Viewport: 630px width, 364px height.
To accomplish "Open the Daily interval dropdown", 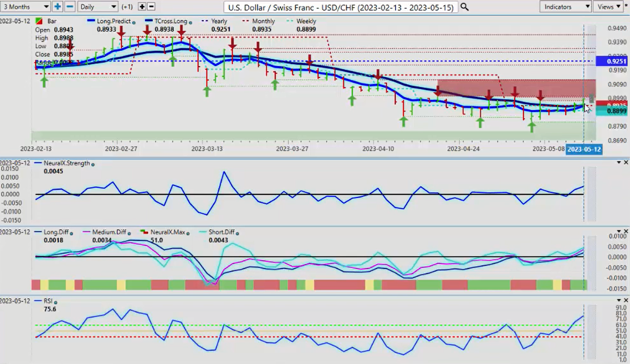I will 98,7.
